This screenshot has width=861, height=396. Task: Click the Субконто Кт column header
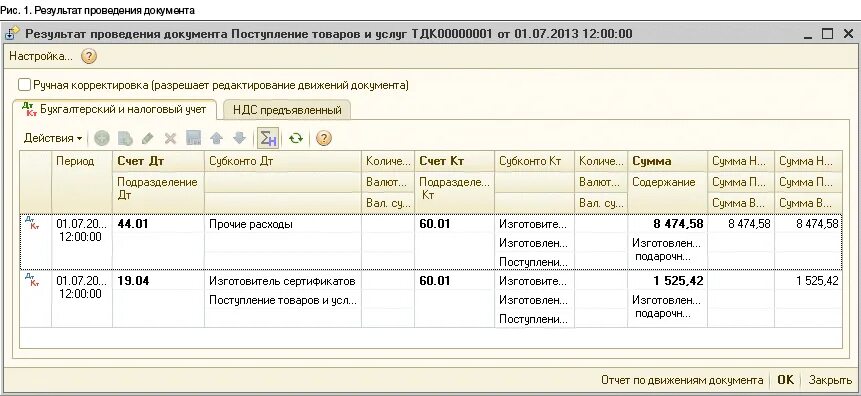pos(534,161)
